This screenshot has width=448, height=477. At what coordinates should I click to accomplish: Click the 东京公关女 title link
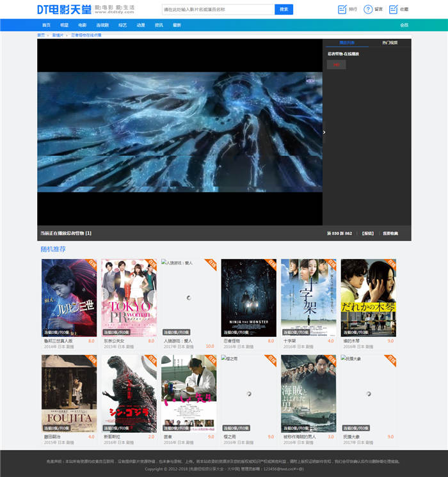114,341
